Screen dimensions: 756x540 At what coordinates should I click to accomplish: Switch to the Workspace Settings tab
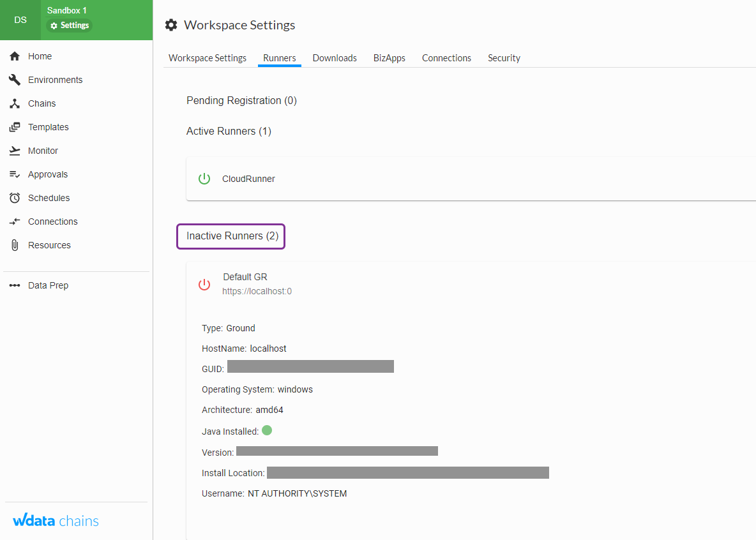pos(208,58)
